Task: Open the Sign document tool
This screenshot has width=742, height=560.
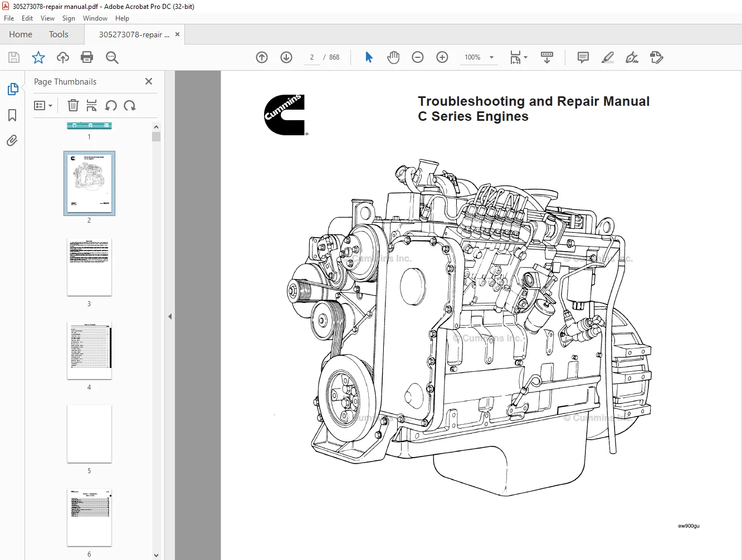Action: [x=632, y=57]
